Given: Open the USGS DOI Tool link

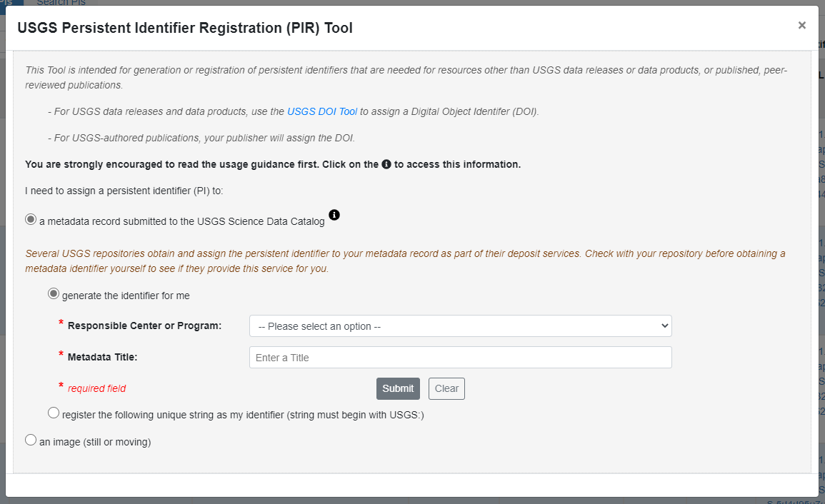Looking at the screenshot, I should [x=321, y=111].
